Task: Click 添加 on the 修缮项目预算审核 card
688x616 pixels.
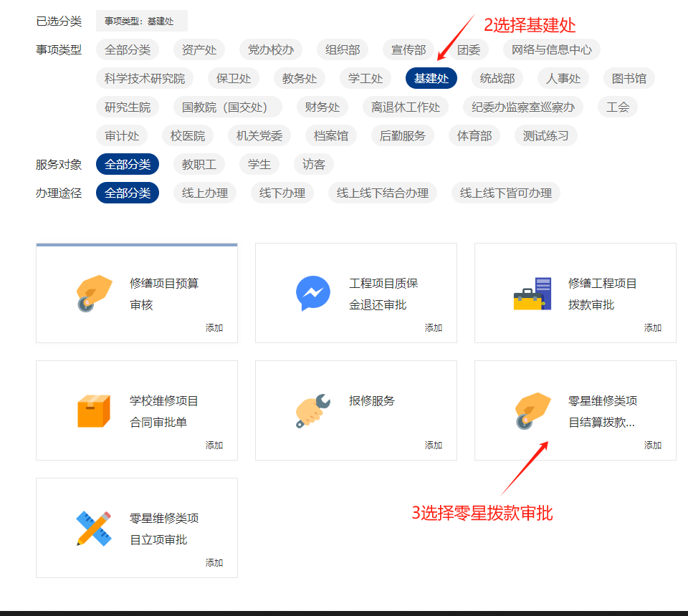Action: tap(214, 327)
